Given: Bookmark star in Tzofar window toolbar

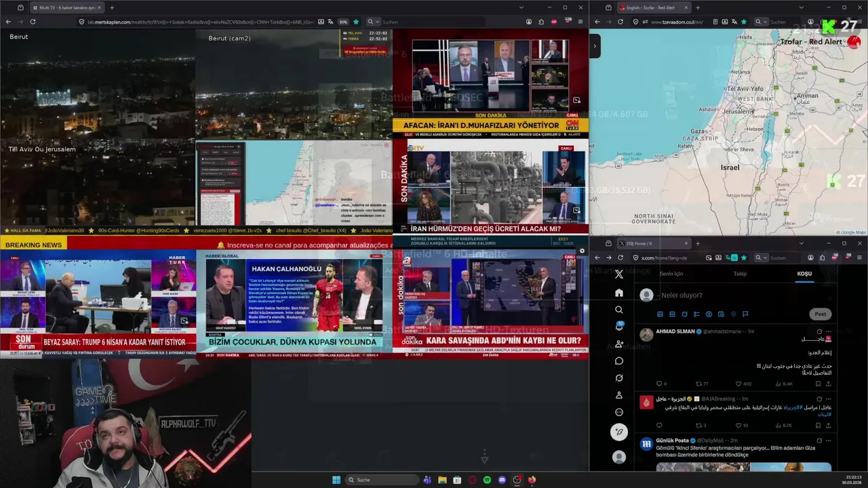Looking at the screenshot, I should click(x=745, y=22).
